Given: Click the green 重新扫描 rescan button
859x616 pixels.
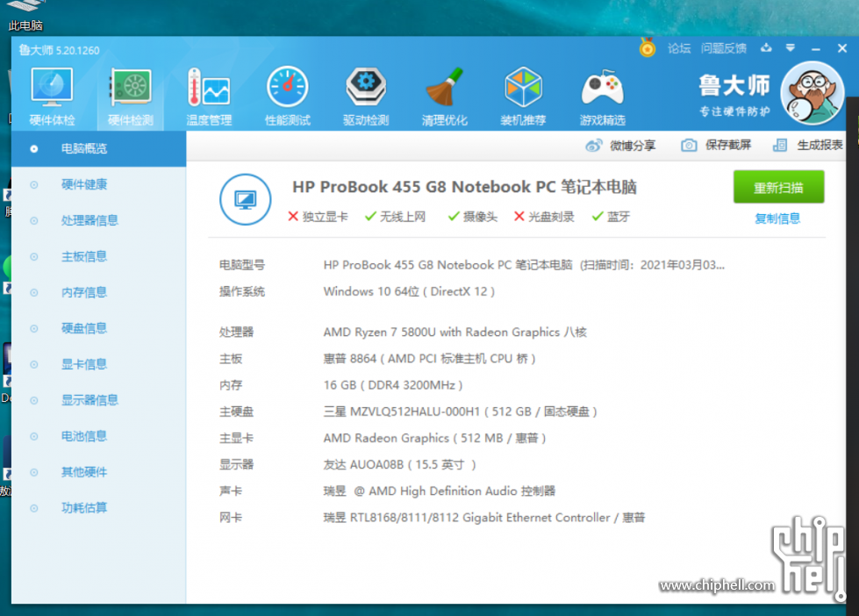Looking at the screenshot, I should pos(778,187).
